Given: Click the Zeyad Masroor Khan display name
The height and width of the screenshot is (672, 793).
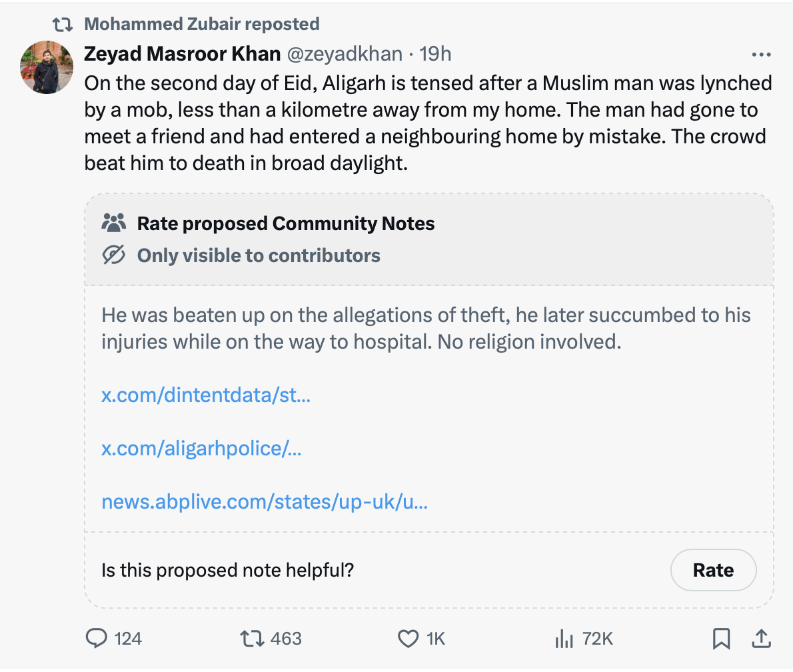Looking at the screenshot, I should click(182, 54).
